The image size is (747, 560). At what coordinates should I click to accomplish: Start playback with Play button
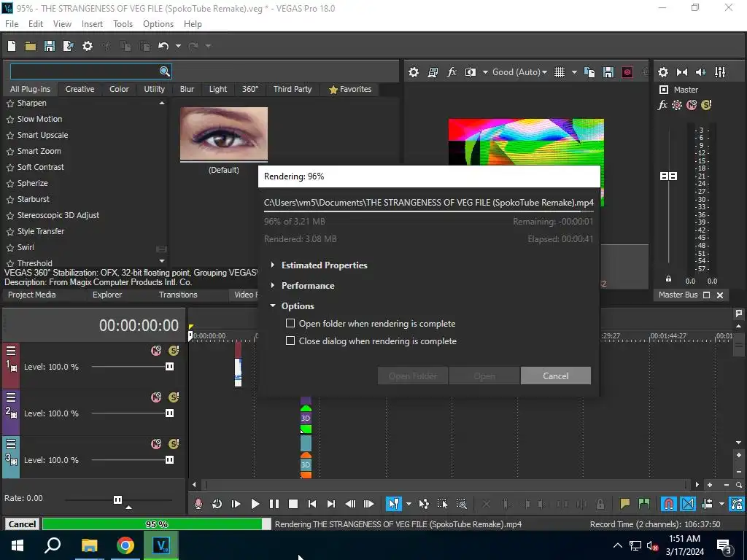click(255, 504)
